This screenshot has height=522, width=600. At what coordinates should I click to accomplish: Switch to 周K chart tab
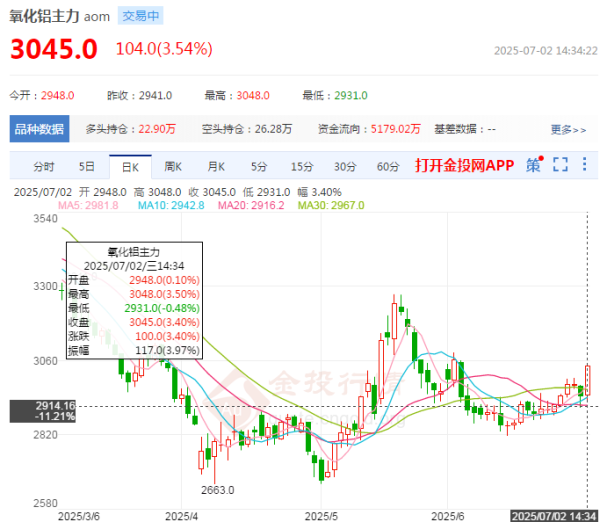(173, 167)
